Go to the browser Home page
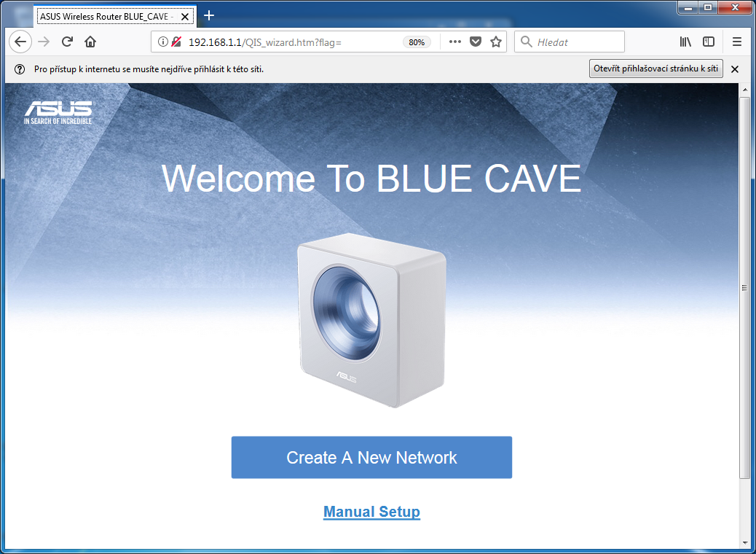 [x=90, y=42]
